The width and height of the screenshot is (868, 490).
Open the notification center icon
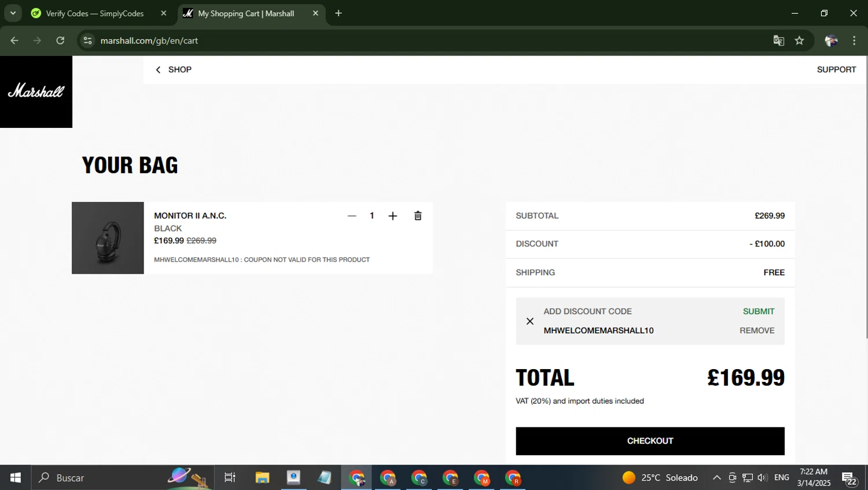[849, 479]
